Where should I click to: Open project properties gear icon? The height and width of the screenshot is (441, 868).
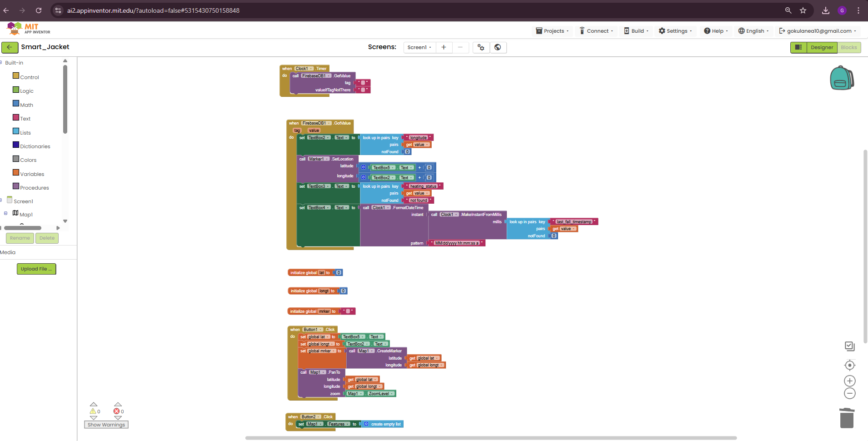click(x=481, y=47)
